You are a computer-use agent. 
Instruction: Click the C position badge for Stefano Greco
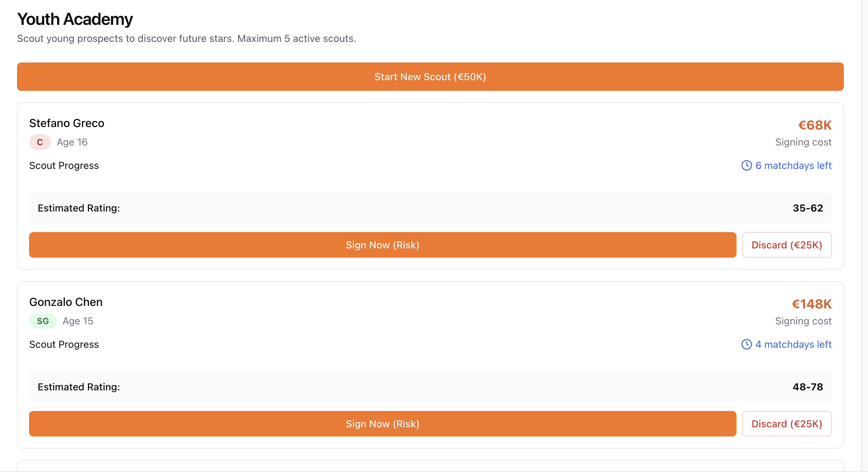pyautogui.click(x=40, y=142)
